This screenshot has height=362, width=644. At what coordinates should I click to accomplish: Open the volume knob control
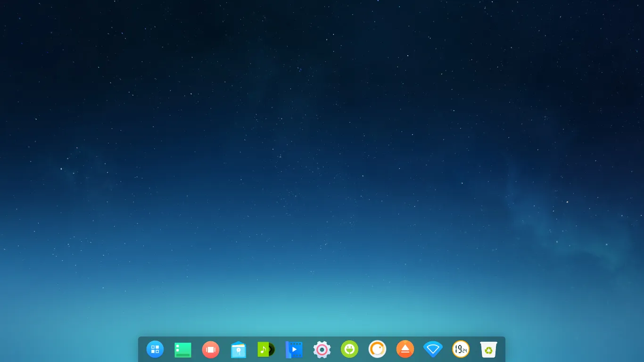[377, 349]
